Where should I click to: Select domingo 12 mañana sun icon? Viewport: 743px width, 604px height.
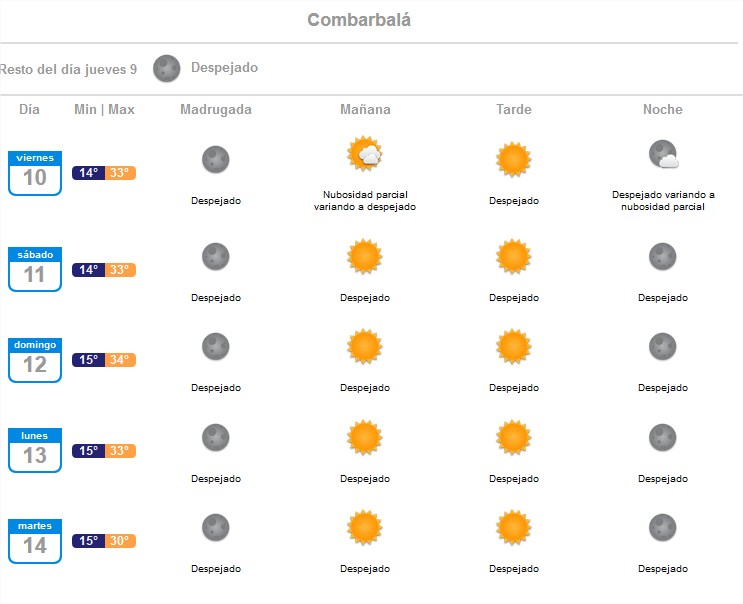point(364,346)
